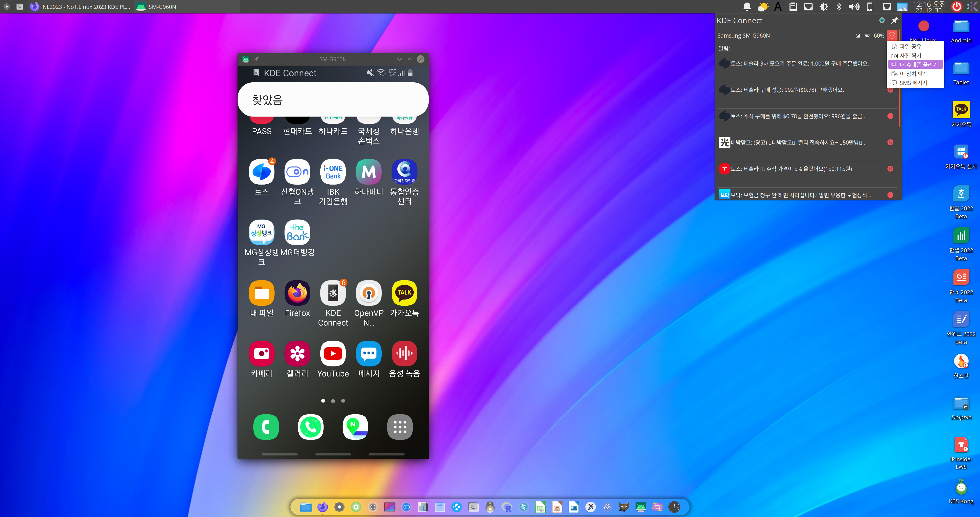Open the 토스 app on the phone
The width and height of the screenshot is (980, 517).
pyautogui.click(x=261, y=172)
